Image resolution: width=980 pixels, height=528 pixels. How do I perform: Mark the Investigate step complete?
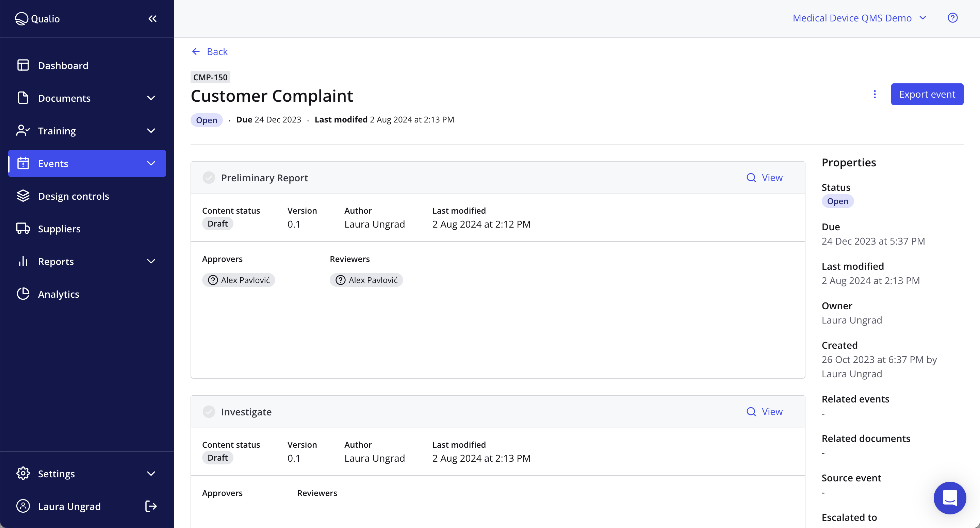pos(209,412)
